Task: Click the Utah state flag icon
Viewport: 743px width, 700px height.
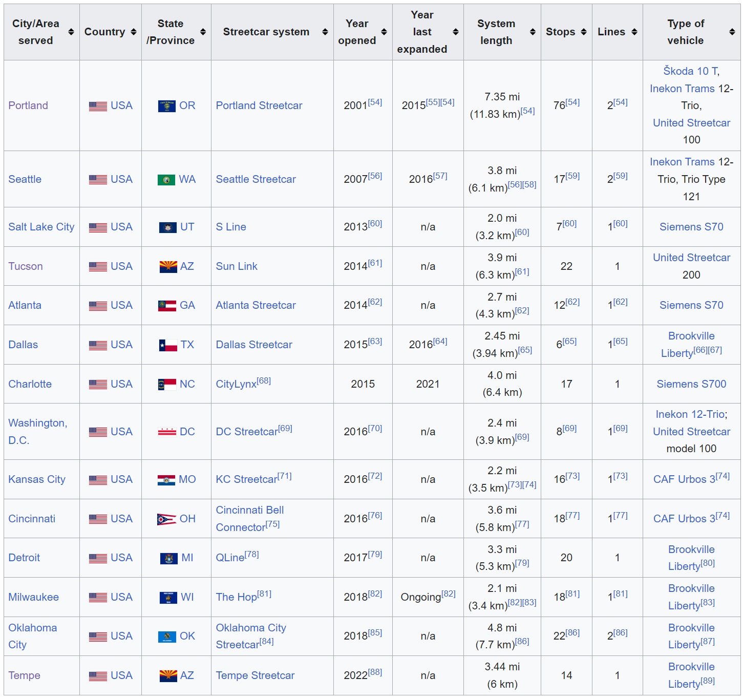Action: tap(167, 227)
